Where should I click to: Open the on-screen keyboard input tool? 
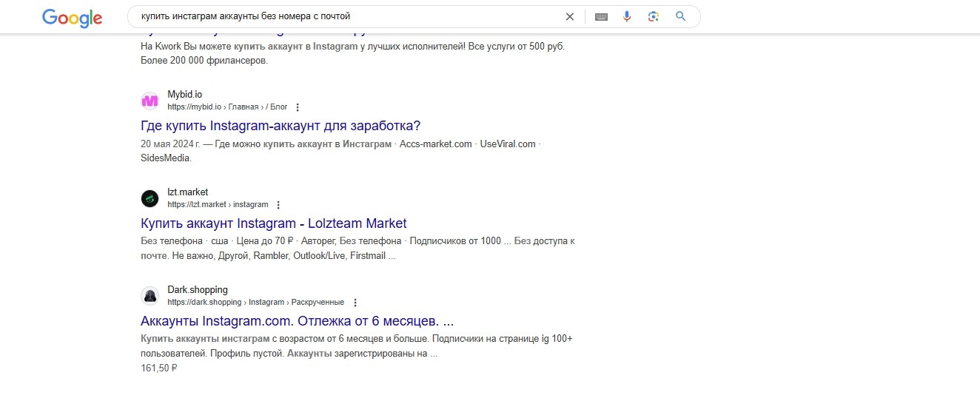coord(601,16)
